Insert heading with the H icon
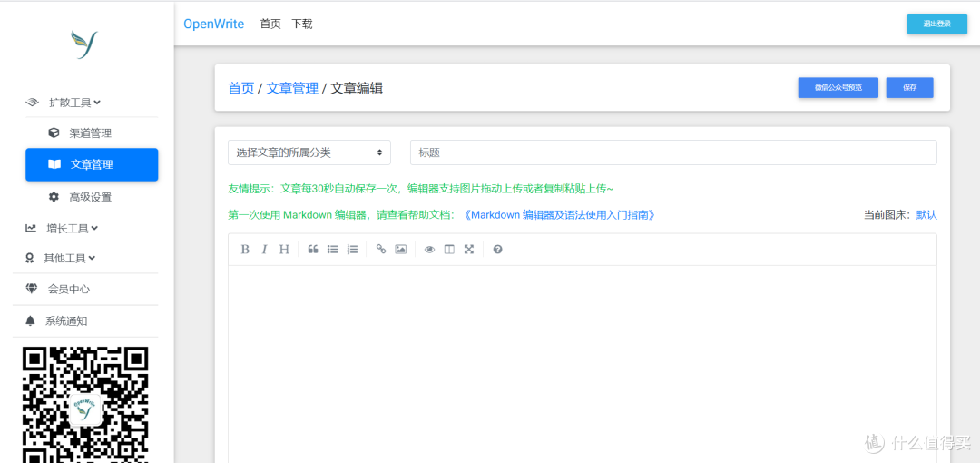980x463 pixels. [x=284, y=249]
